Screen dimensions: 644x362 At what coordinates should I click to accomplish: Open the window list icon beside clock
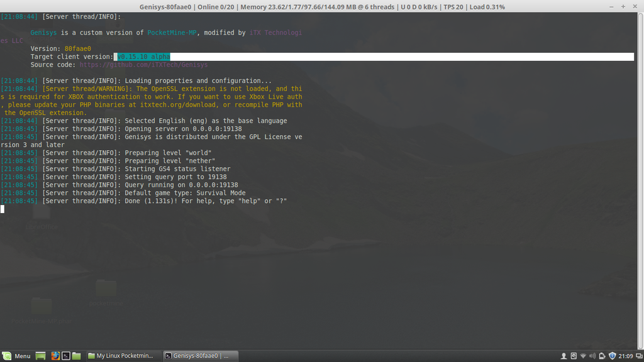click(x=638, y=356)
